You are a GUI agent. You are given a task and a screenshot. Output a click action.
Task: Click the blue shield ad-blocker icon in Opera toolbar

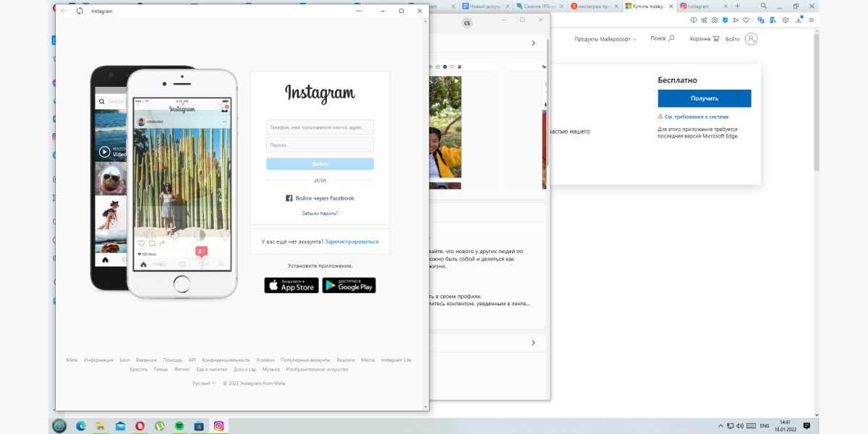click(726, 20)
